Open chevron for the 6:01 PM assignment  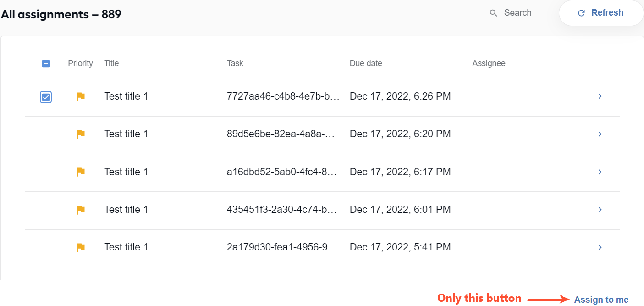(600, 210)
